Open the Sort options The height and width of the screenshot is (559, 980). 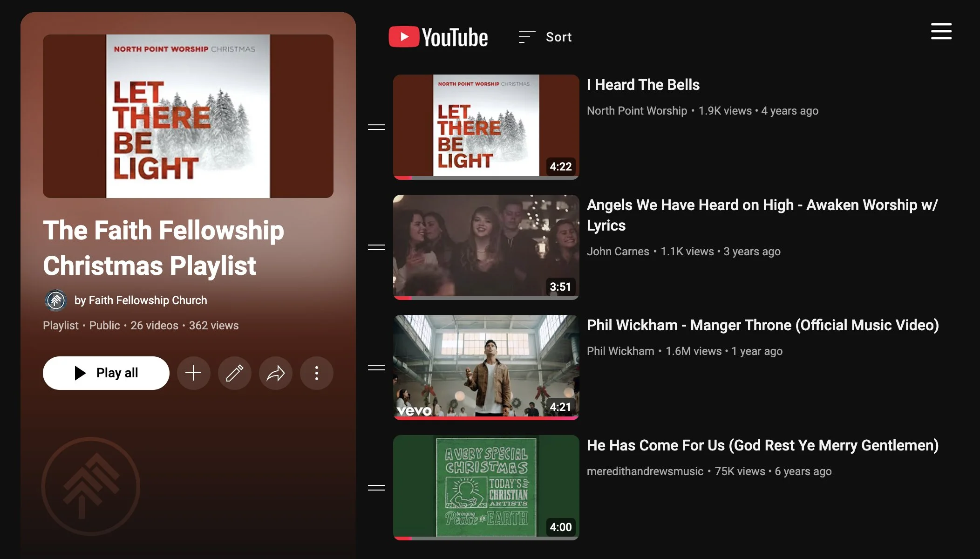(x=545, y=37)
